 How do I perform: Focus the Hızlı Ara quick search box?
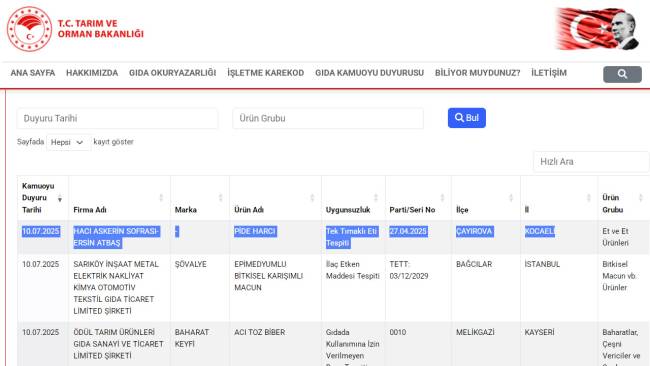[591, 162]
